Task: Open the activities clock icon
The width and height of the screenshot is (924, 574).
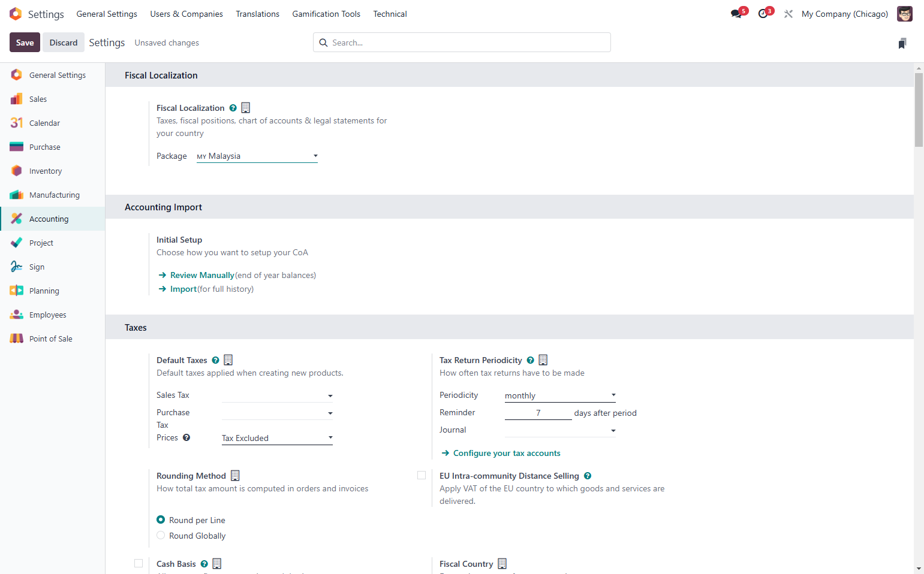Action: tap(763, 14)
